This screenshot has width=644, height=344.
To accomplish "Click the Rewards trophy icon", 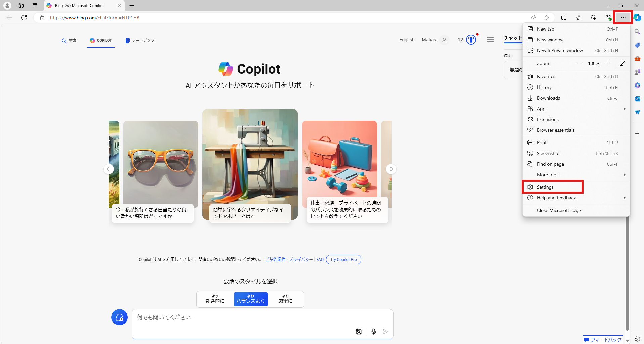I will [471, 40].
